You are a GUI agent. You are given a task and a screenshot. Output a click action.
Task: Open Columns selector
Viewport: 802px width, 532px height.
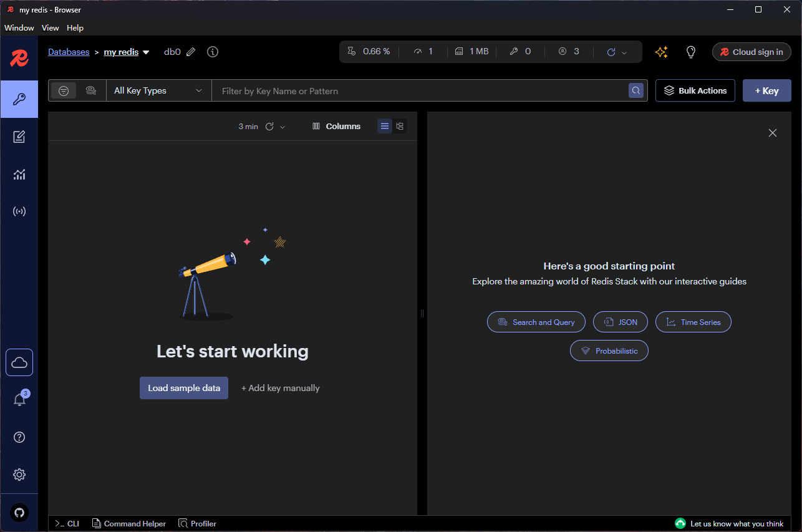tap(336, 126)
